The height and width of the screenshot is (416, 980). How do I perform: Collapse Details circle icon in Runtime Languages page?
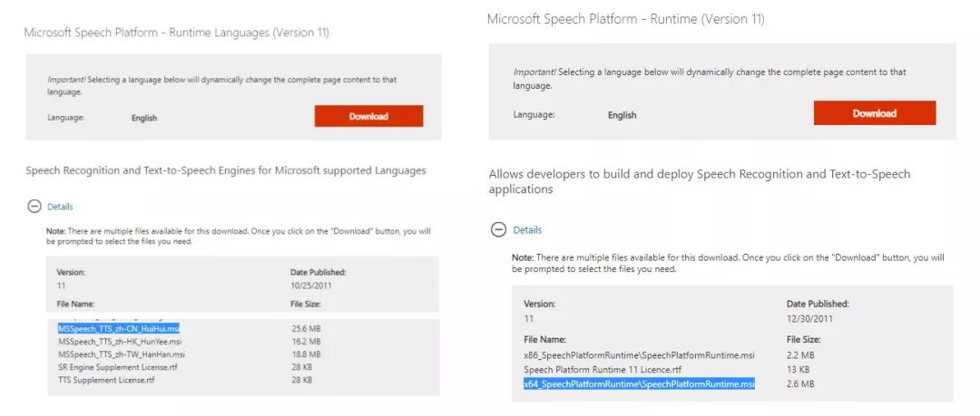coord(34,206)
